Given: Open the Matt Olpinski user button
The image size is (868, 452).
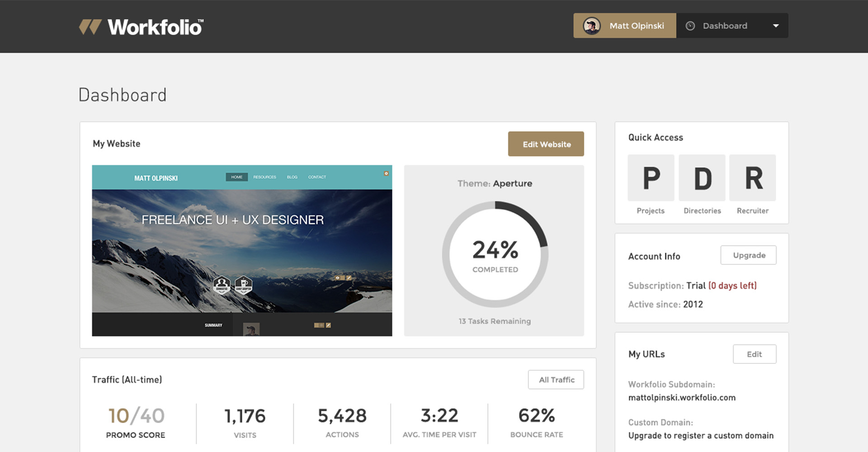Looking at the screenshot, I should pos(625,26).
